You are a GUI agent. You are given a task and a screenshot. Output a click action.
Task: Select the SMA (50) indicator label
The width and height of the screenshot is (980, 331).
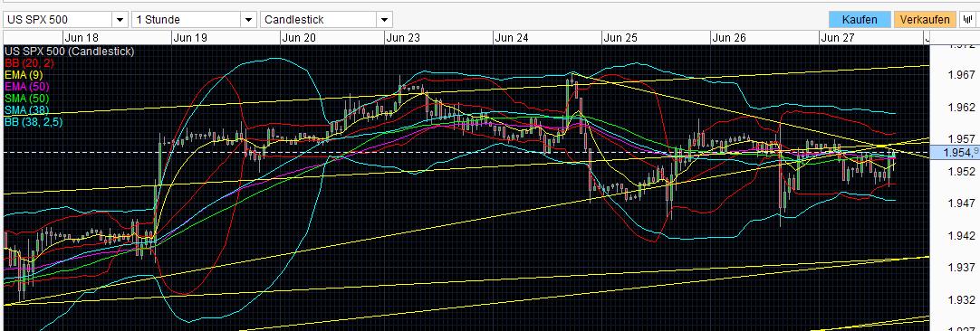[x=26, y=98]
